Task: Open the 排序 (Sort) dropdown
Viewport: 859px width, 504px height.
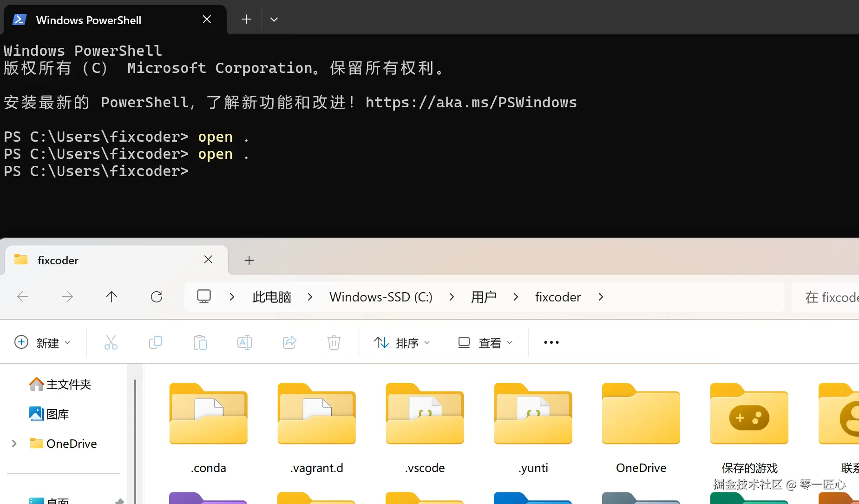Action: point(402,343)
